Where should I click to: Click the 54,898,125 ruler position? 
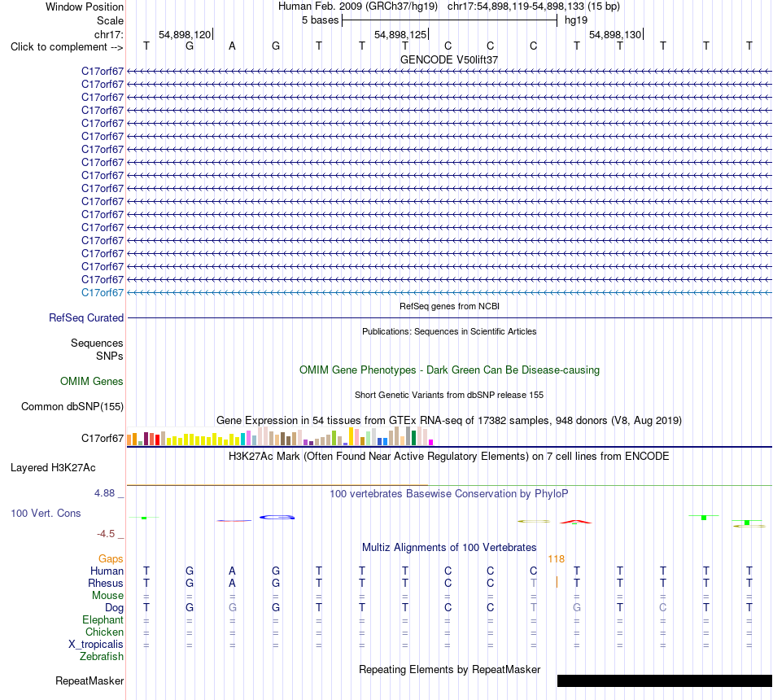[400, 34]
